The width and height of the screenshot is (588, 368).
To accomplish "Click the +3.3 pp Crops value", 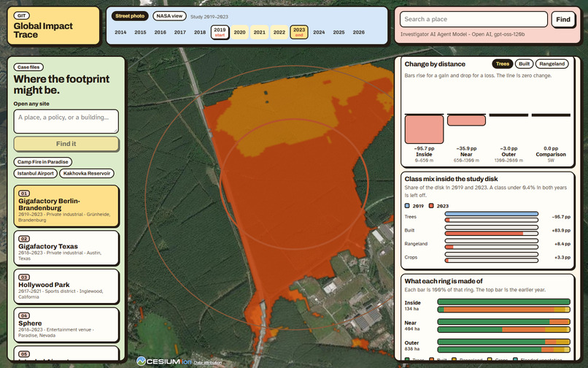I will point(562,258).
